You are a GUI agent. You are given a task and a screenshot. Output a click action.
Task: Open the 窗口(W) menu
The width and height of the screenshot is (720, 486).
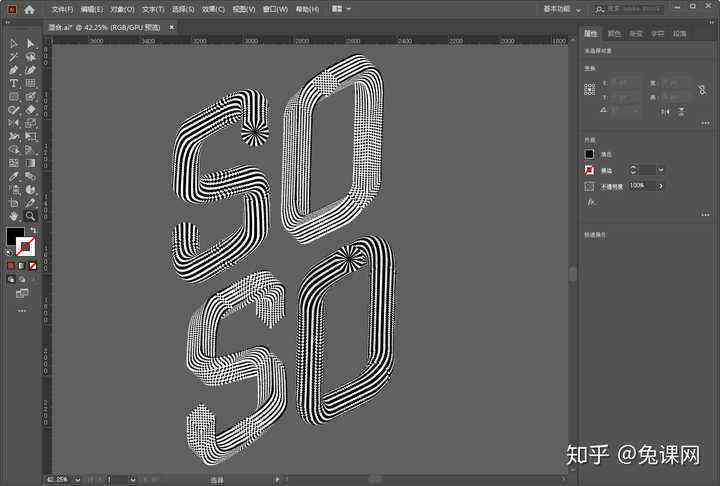coord(275,9)
